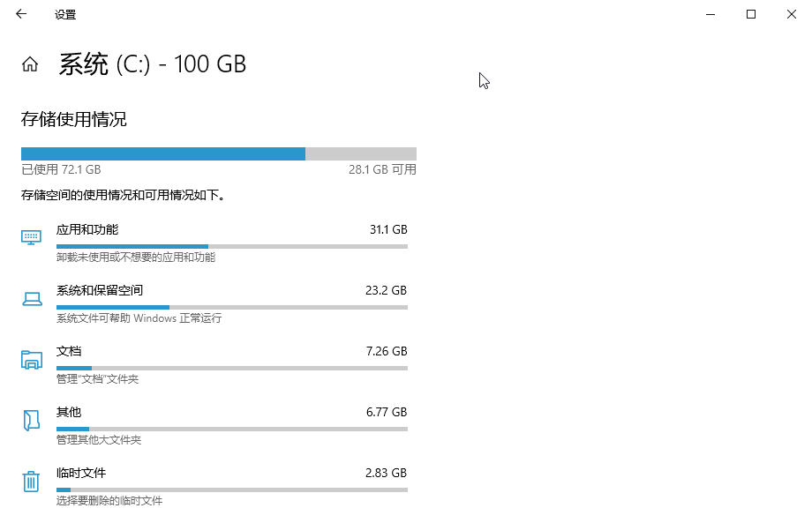Minimize the 设置 window
Screen dimensions: 812x523
(x=710, y=14)
